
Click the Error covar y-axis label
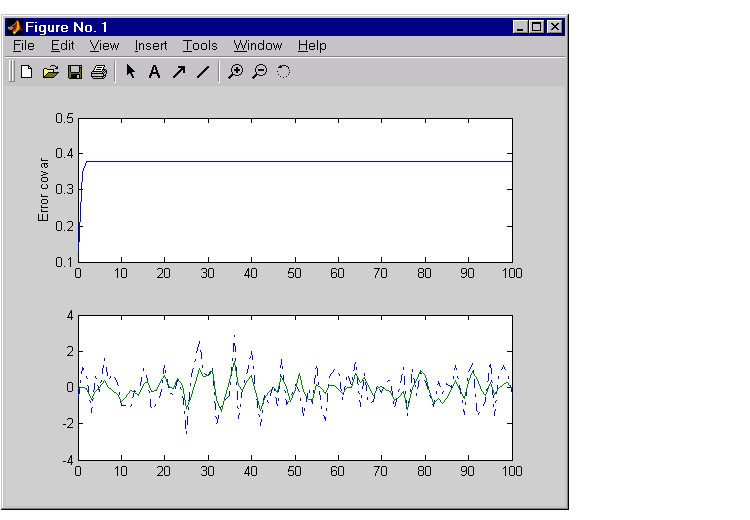click(x=44, y=189)
